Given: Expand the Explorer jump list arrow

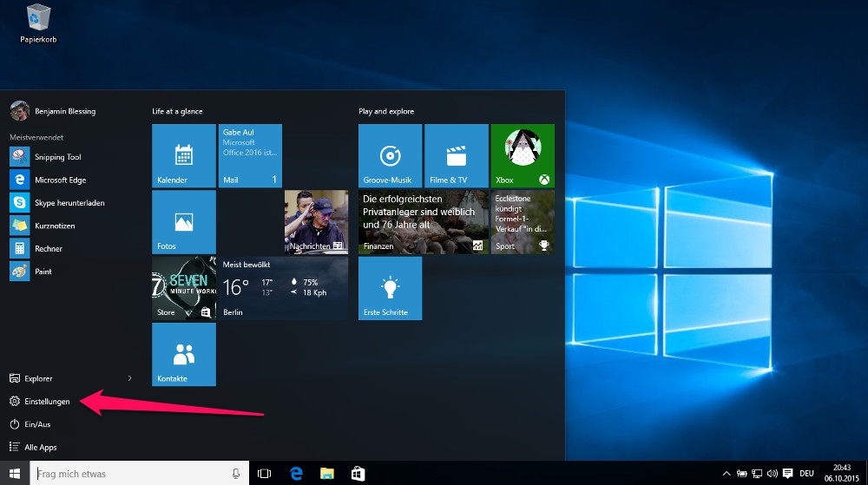Looking at the screenshot, I should 129,378.
